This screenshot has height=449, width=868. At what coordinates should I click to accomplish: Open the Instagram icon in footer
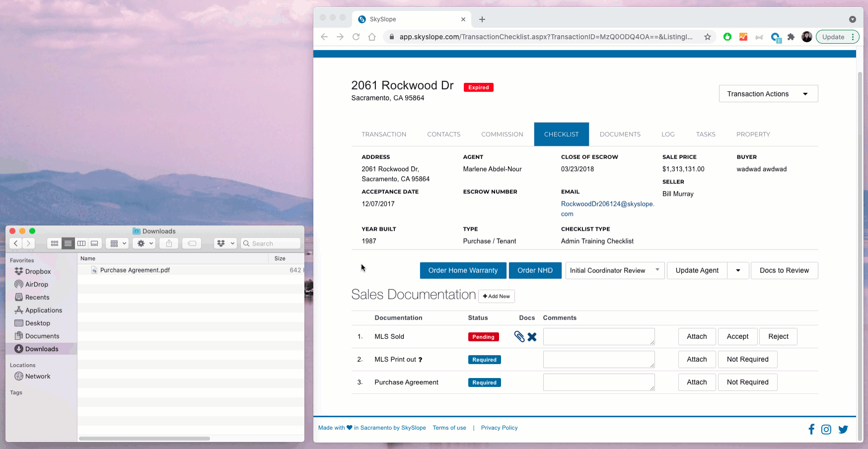[x=826, y=430]
